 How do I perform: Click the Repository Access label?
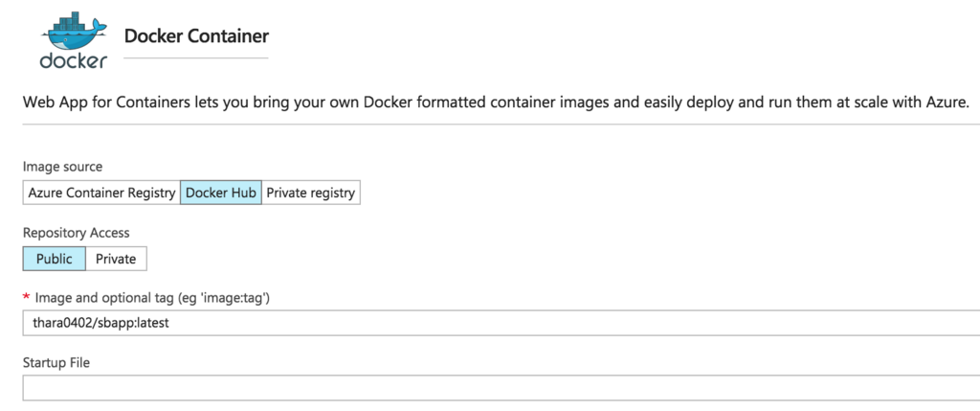pyautogui.click(x=76, y=233)
